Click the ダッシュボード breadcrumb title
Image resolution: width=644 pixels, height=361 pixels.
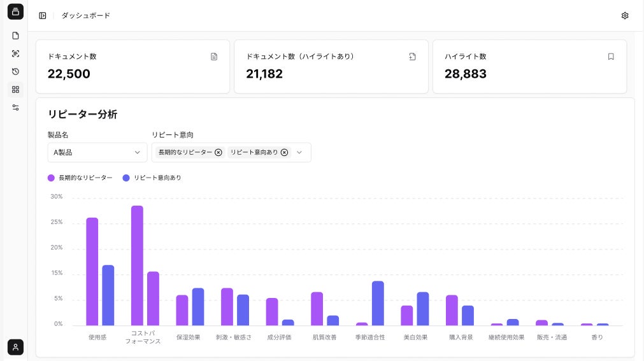click(x=86, y=16)
